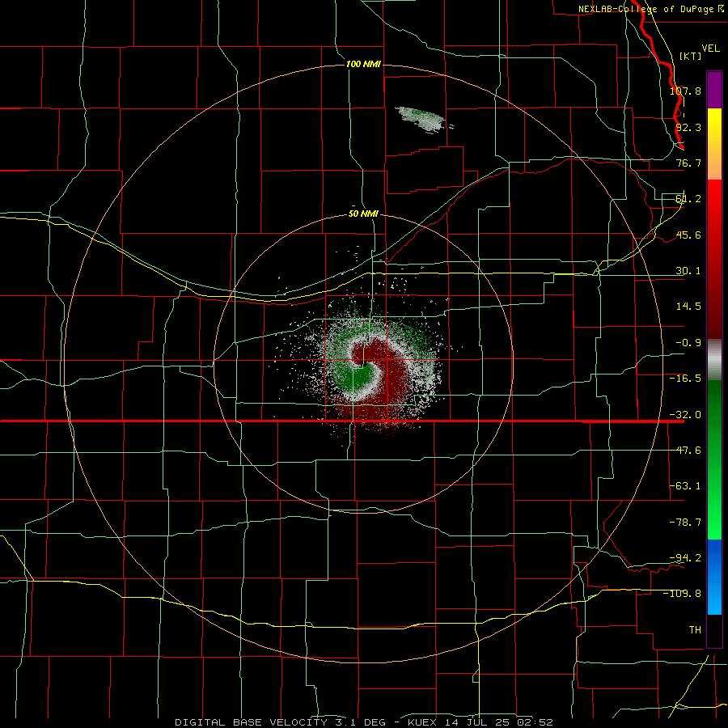The height and width of the screenshot is (728, 728).
Task: Click the isolated gray echo patch north of the radar
Action: click(x=423, y=120)
